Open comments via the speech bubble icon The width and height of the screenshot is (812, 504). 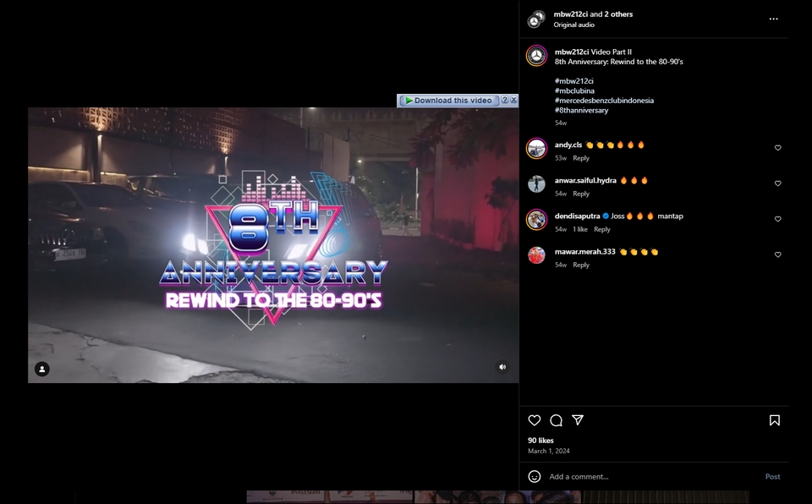557,419
